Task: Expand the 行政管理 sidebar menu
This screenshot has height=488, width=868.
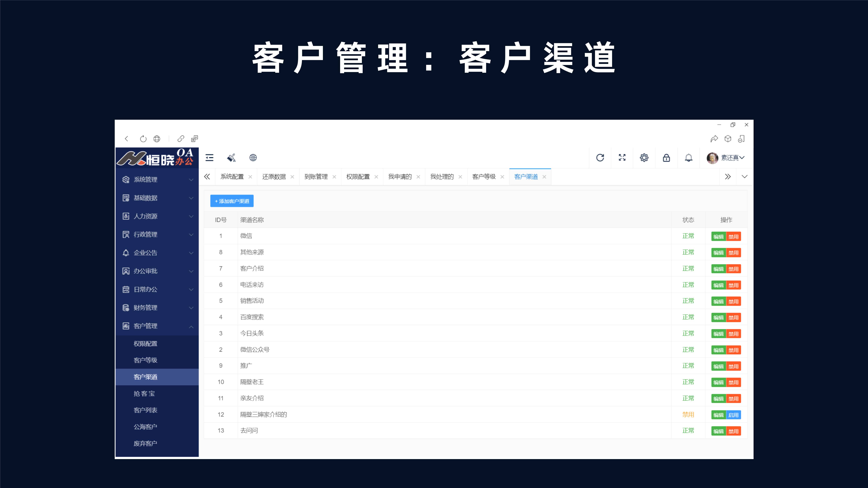Action: click(157, 234)
